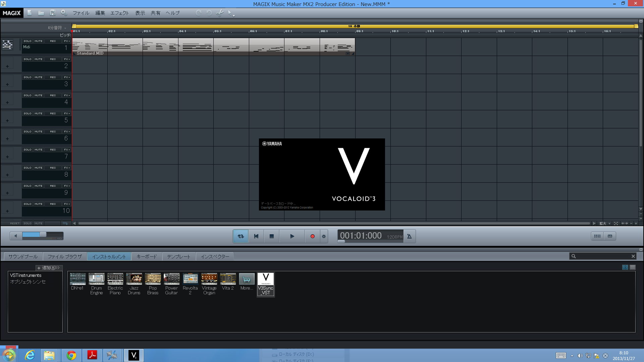Image resolution: width=644 pixels, height=362 pixels.
Task: Solo track 7
Action: click(28, 149)
